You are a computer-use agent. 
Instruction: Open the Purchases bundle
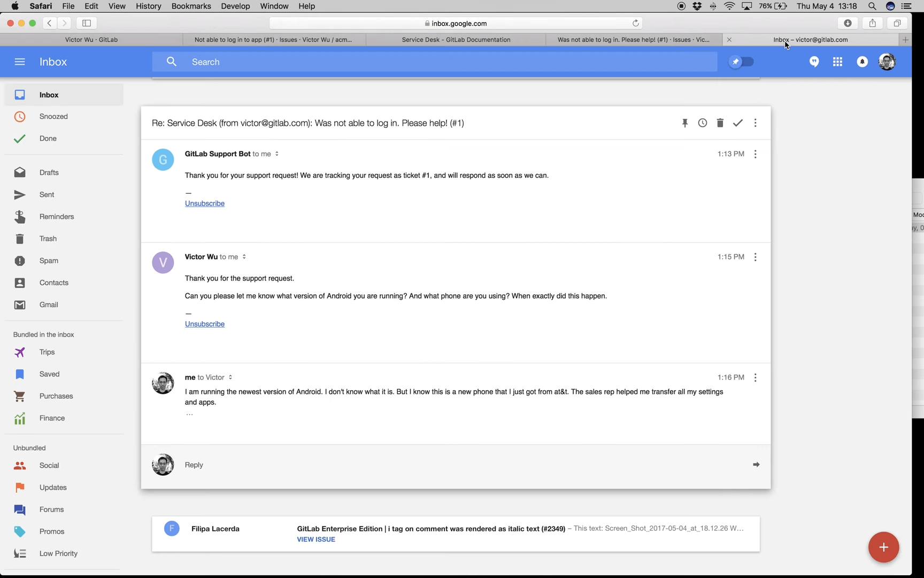[x=64, y=396]
